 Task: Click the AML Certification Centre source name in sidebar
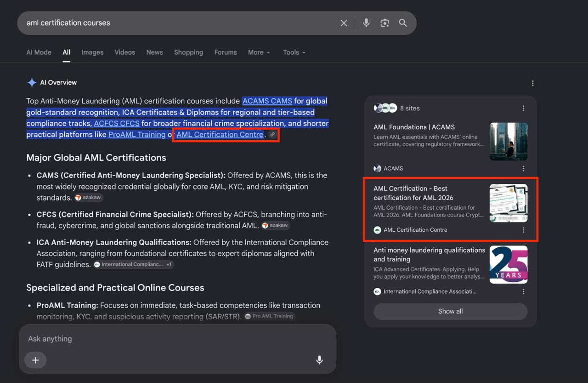coord(415,230)
